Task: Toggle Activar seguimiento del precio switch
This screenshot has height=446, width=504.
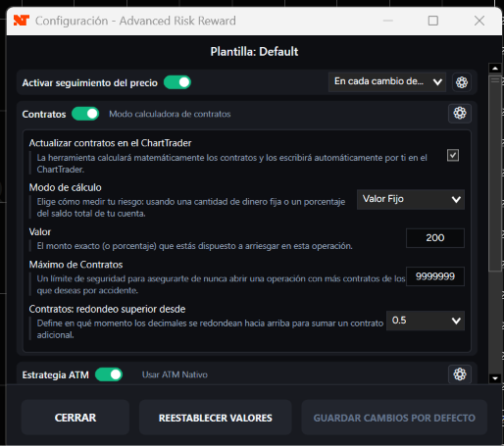Action: click(177, 82)
